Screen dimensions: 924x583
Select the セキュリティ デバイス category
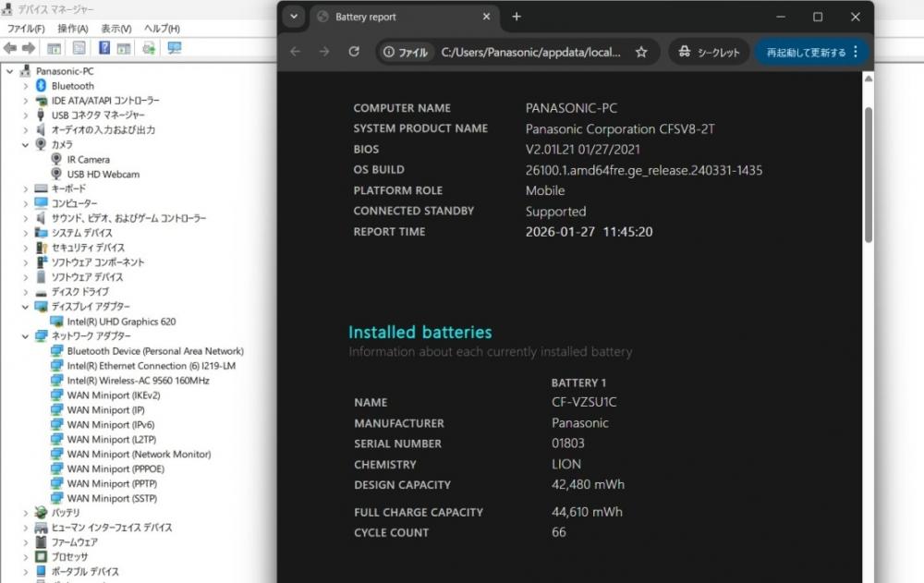pos(88,248)
